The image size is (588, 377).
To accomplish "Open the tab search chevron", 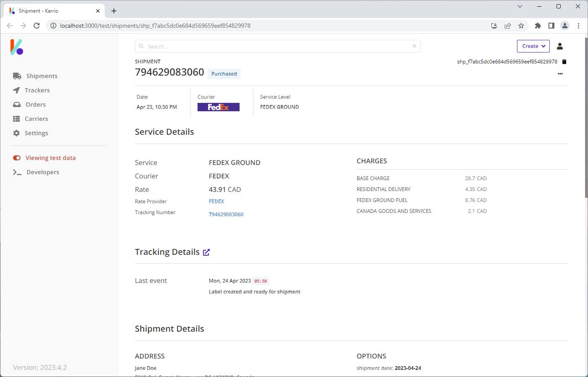I will pyautogui.click(x=520, y=6).
